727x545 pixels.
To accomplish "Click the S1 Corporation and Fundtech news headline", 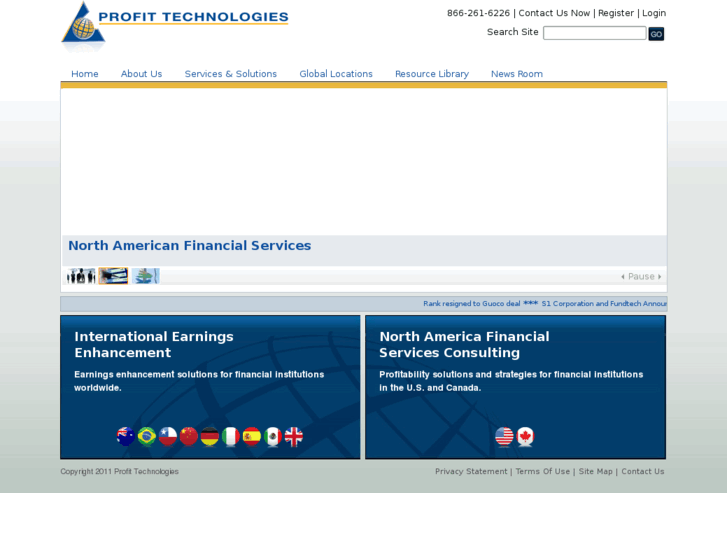I will click(x=604, y=304).
